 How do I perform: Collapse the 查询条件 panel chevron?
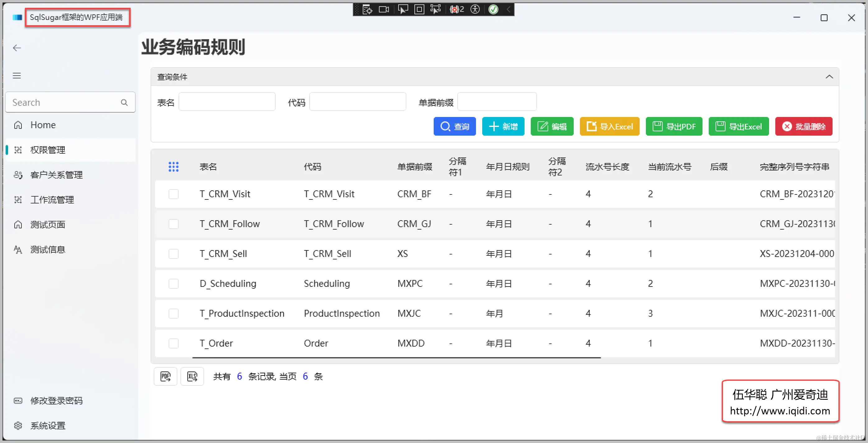click(x=829, y=77)
